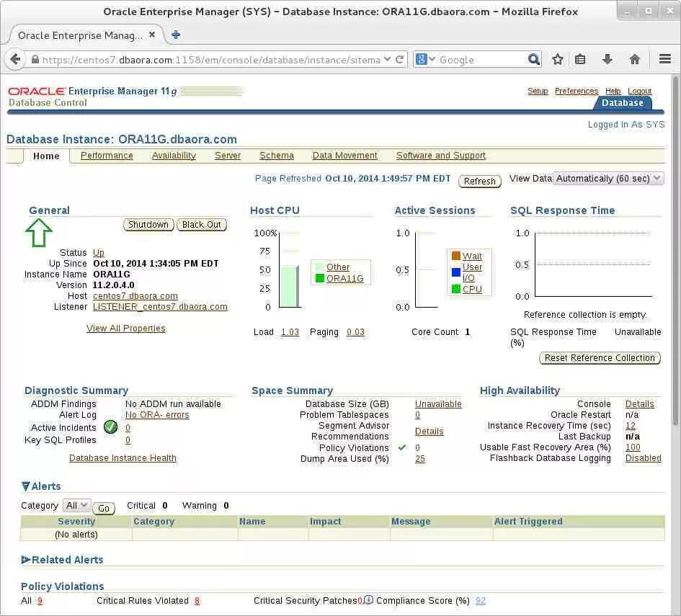Open the Firefox hamburger menu
Viewport: 681px width, 616px height.
tap(665, 58)
